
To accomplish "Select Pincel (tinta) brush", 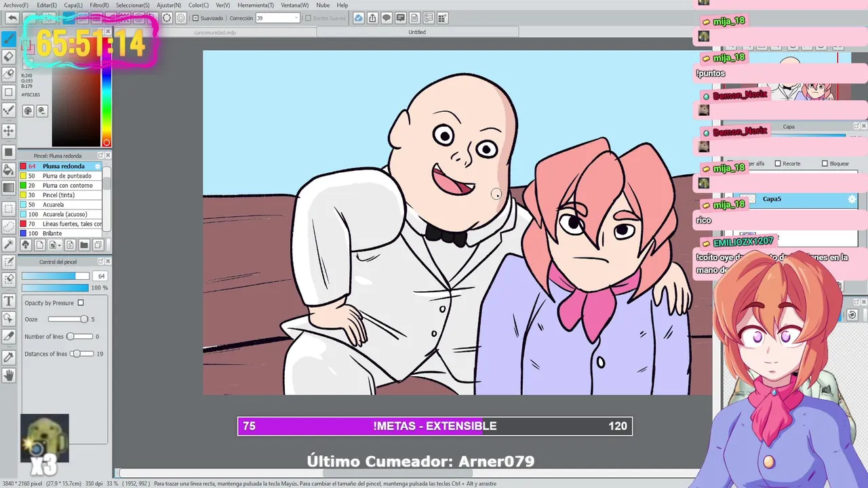I will click(x=61, y=195).
